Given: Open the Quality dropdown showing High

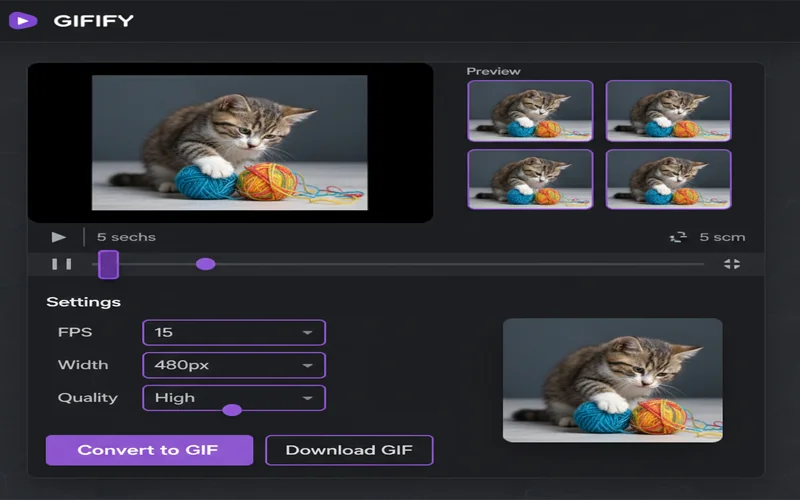Looking at the screenshot, I should coord(234,397).
